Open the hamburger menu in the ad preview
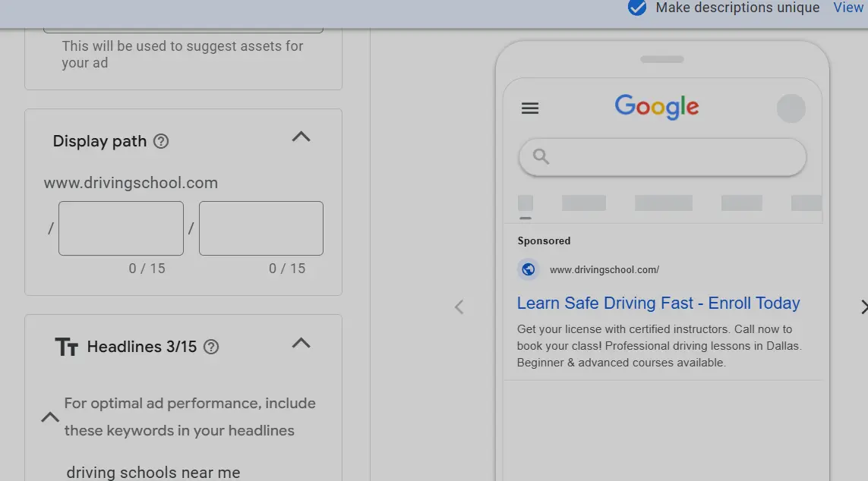This screenshot has width=868, height=481. pyautogui.click(x=529, y=108)
